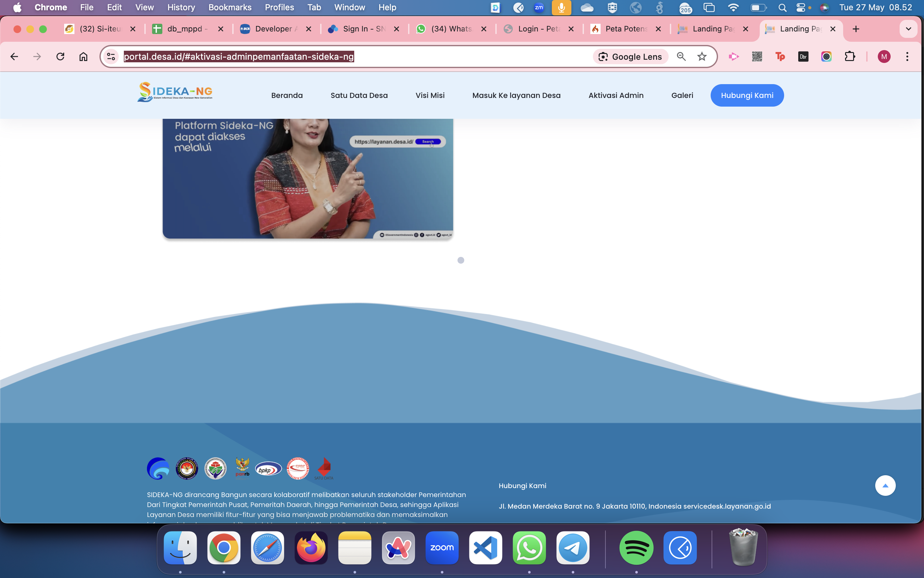Open Google Lens search
The height and width of the screenshot is (578, 924).
click(630, 57)
